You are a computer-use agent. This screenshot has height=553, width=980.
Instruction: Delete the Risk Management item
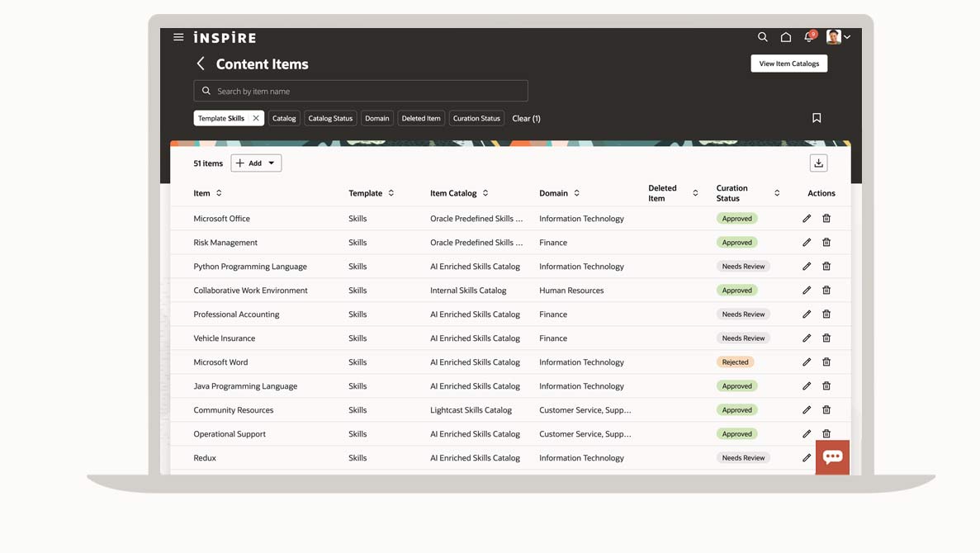click(x=826, y=243)
